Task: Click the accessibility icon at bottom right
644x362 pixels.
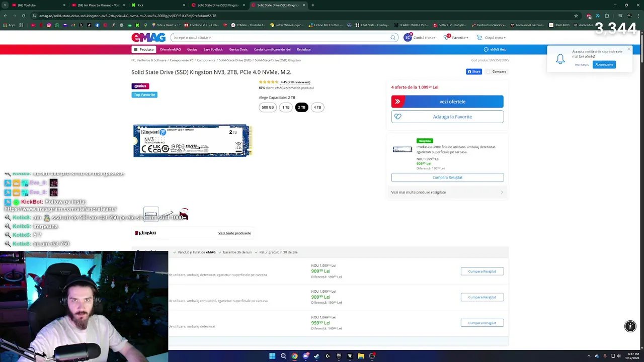Action: (x=630, y=326)
